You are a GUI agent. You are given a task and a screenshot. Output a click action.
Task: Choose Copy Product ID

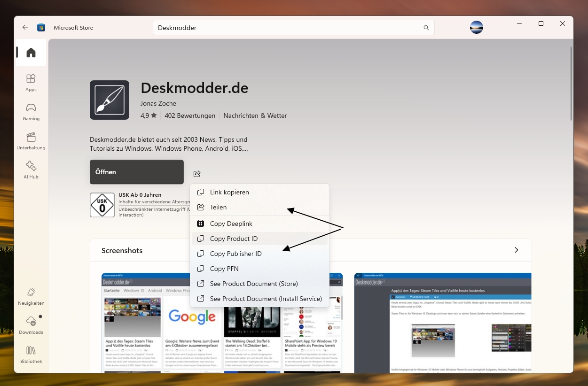click(x=259, y=239)
